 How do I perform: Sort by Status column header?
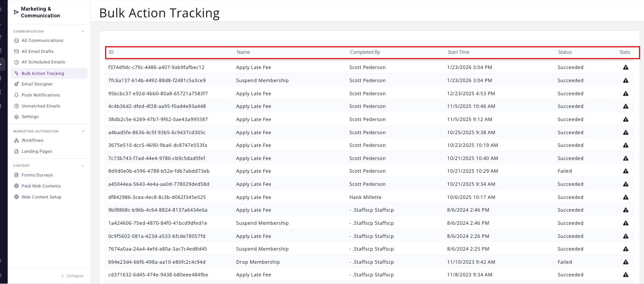pyautogui.click(x=565, y=52)
